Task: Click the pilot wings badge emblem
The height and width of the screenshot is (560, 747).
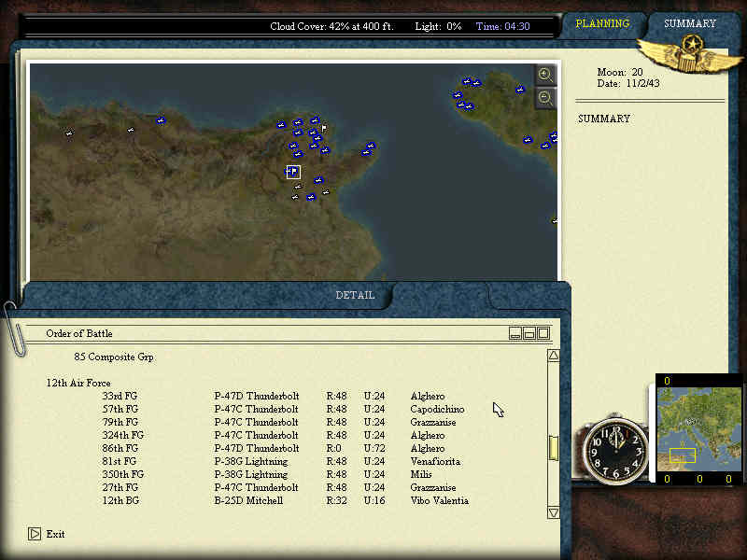Action: [x=691, y=47]
